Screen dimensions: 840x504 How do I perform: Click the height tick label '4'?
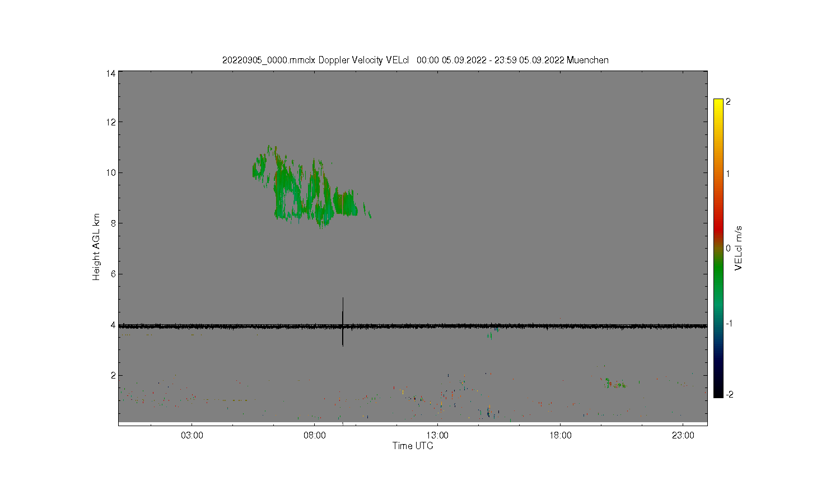click(x=113, y=325)
